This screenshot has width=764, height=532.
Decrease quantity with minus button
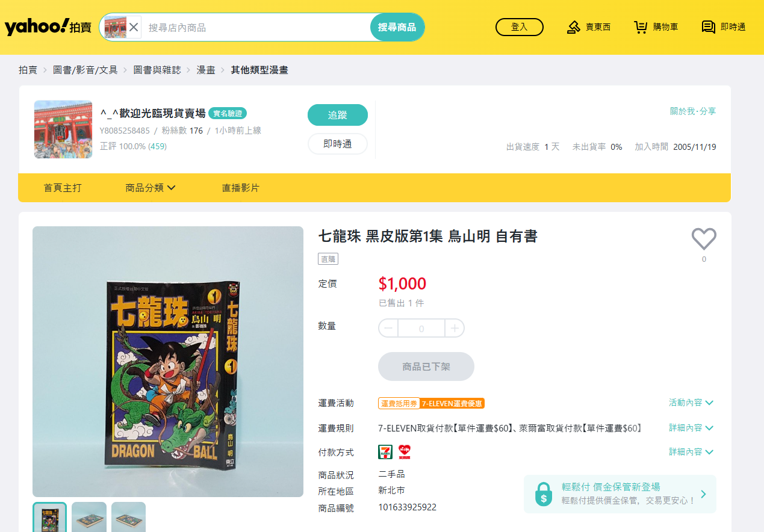pyautogui.click(x=388, y=328)
